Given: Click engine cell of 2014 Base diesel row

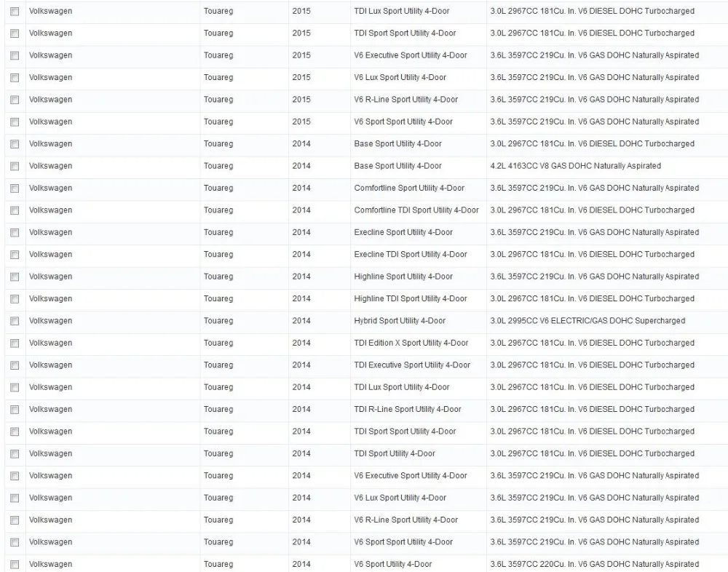Looking at the screenshot, I should 592,144.
